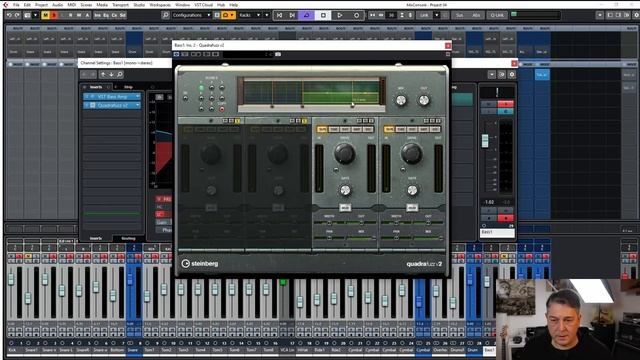Image resolution: width=640 pixels, height=360 pixels.
Task: Adjust third band Gate knob
Action: [345, 190]
